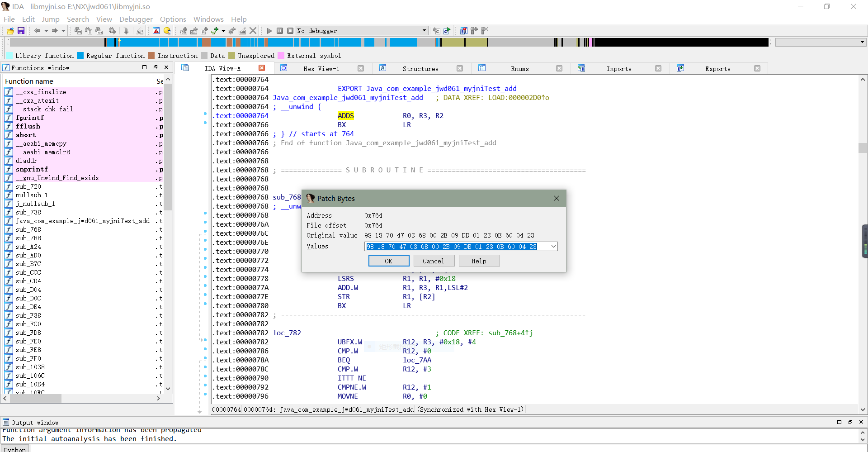Click the asterisk array toolbar icon
Viewport: 868px width, 452px height.
tap(232, 31)
